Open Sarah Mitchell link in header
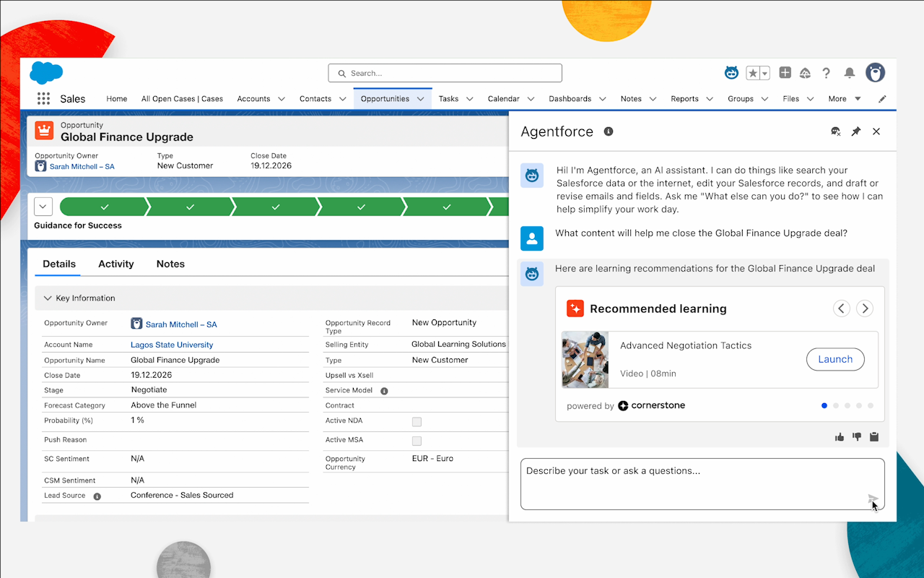 [x=82, y=167]
